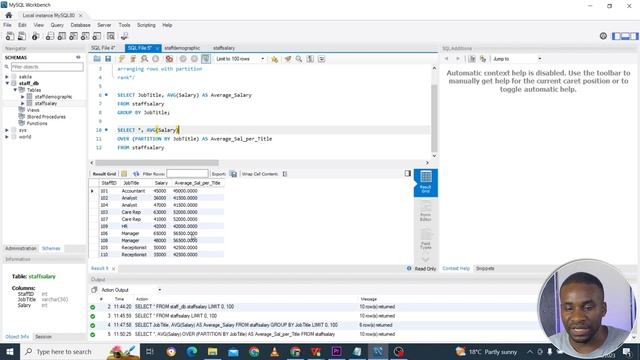The image size is (640, 360).
Task: Save snippet with the star icon
Action: [x=275, y=59]
